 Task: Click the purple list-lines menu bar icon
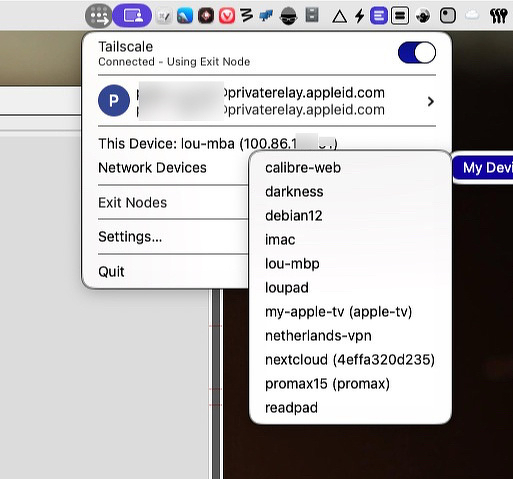click(379, 16)
